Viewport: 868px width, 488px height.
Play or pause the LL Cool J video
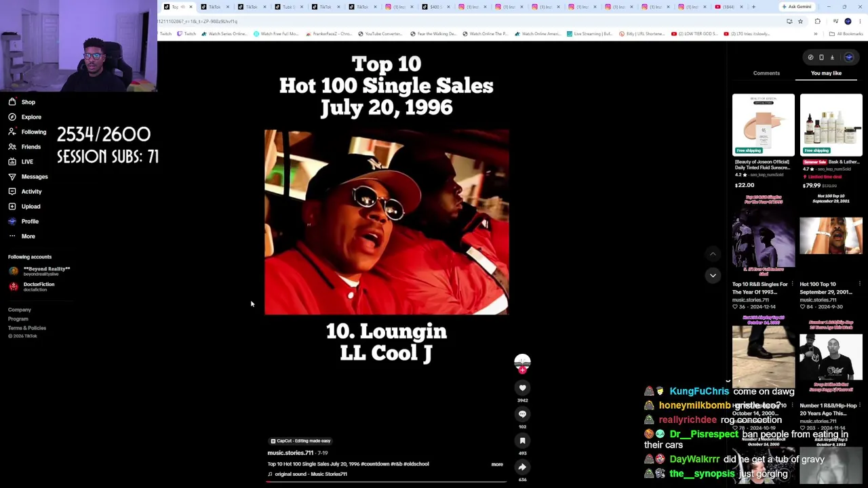(x=387, y=222)
